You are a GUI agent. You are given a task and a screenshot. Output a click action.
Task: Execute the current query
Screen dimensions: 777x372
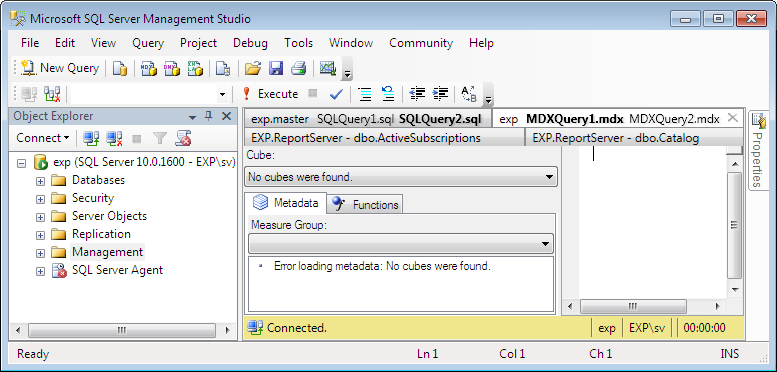tap(271, 94)
